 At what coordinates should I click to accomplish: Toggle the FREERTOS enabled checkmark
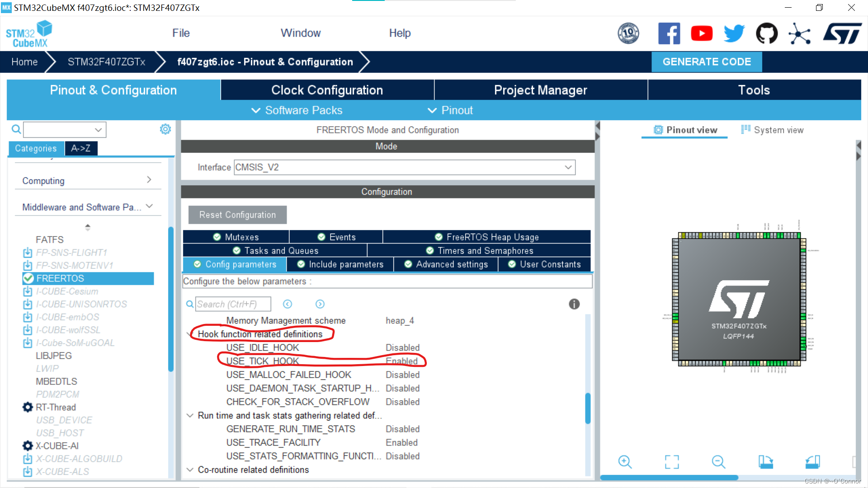click(x=28, y=278)
